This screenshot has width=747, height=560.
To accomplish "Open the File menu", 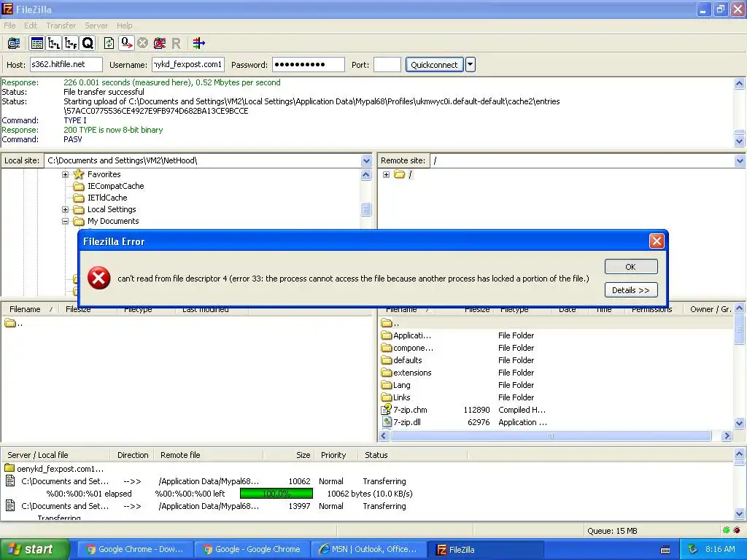I will coord(9,26).
